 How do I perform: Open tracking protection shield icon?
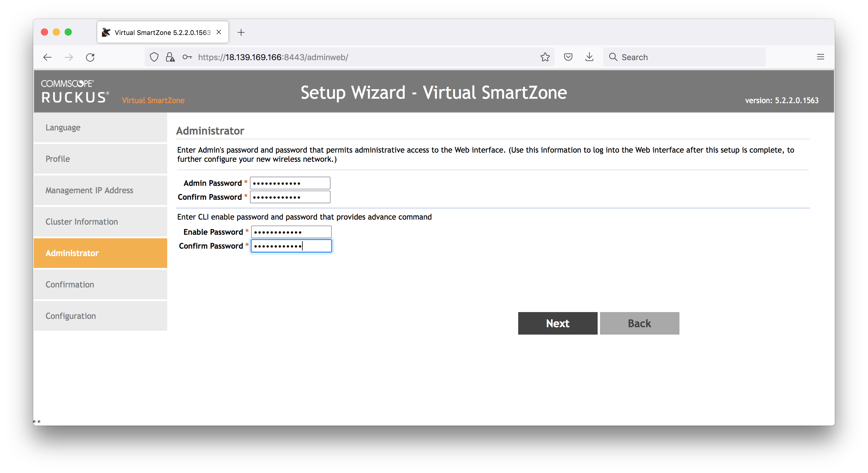(154, 57)
